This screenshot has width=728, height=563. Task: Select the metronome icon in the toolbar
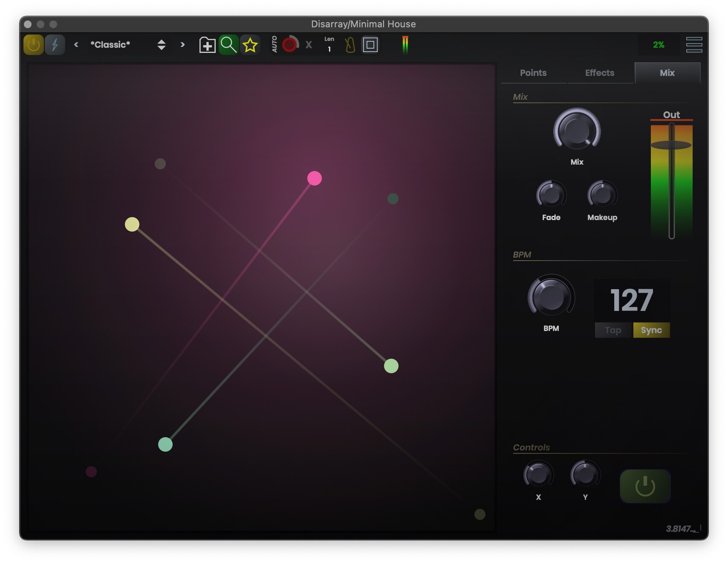point(350,45)
